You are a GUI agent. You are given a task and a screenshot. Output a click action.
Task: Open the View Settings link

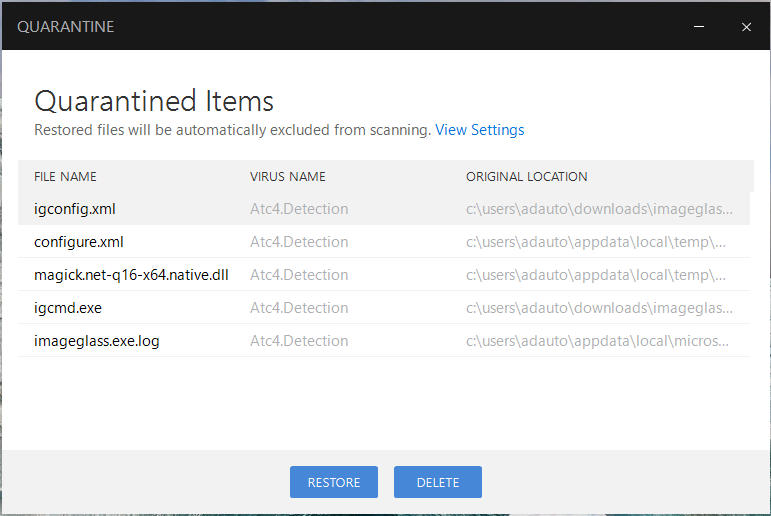pyautogui.click(x=480, y=130)
